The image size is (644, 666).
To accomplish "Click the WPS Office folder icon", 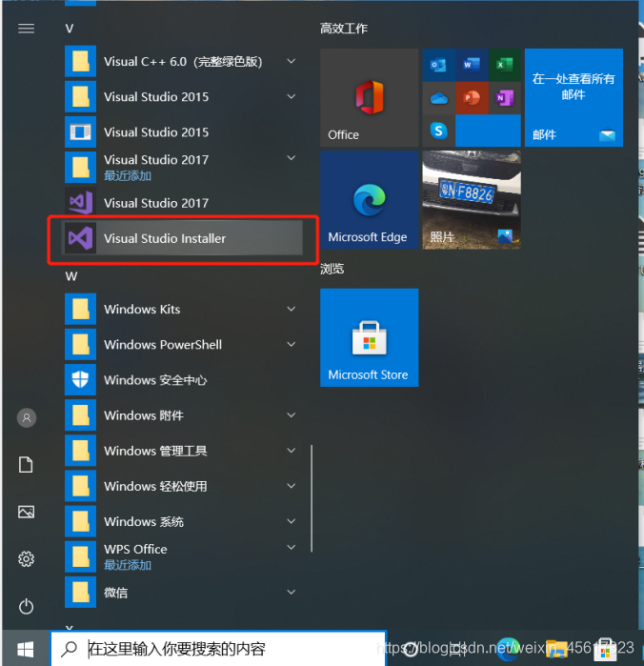I will point(80,556).
